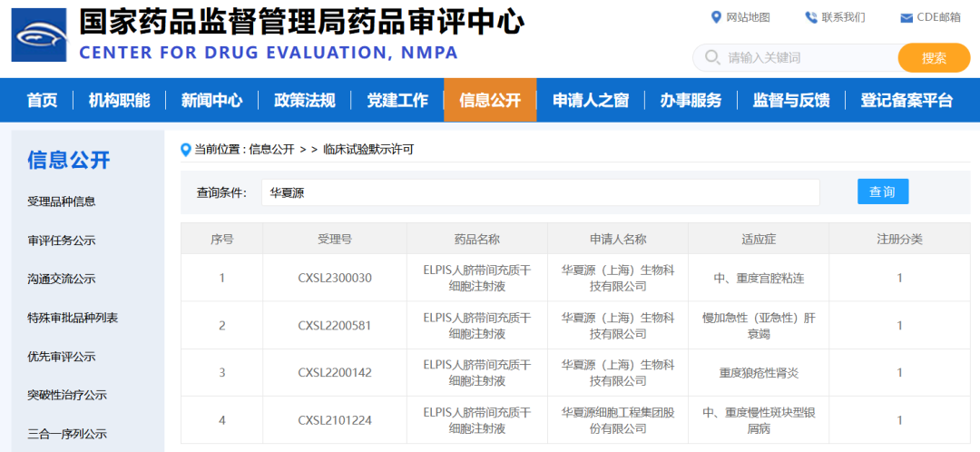
Task: Click the 药品名称 column header
Action: click(x=477, y=239)
